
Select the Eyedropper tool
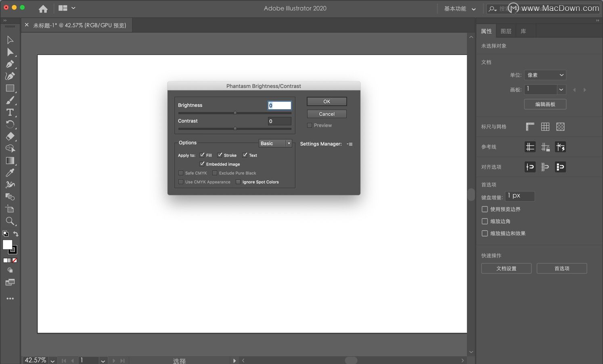tap(10, 173)
